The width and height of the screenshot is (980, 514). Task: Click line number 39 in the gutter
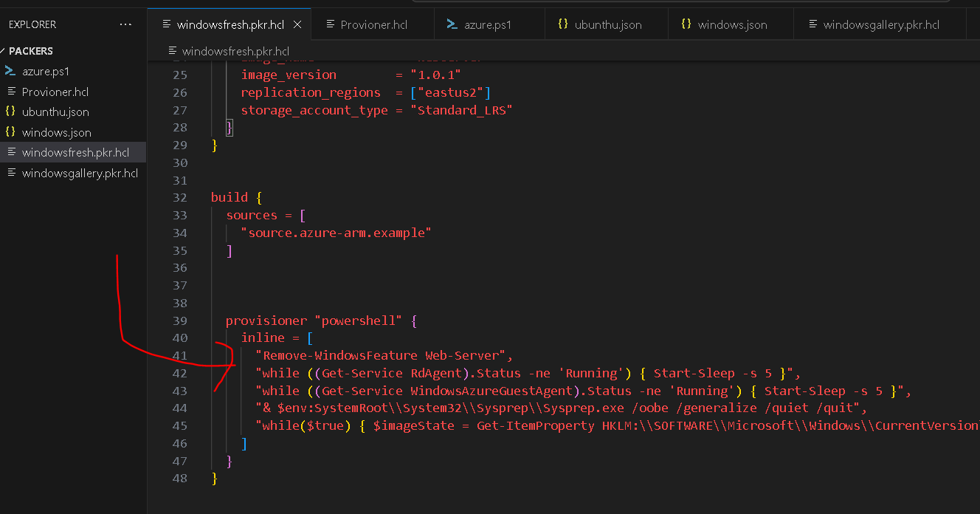tap(180, 321)
